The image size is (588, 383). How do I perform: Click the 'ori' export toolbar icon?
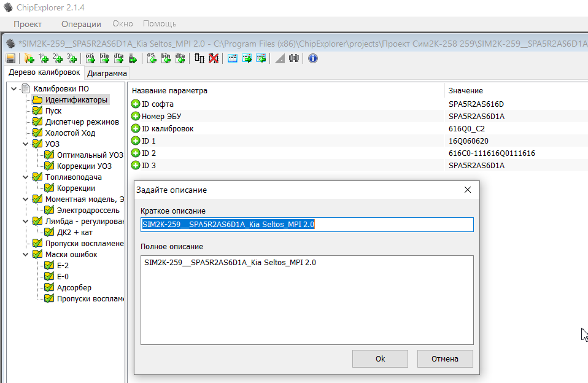[x=90, y=58]
